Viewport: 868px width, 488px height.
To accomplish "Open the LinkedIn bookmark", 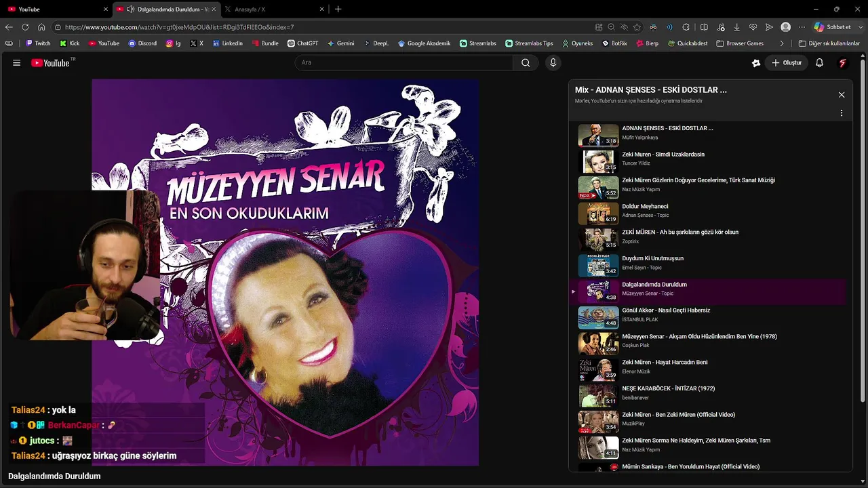I will (x=227, y=43).
